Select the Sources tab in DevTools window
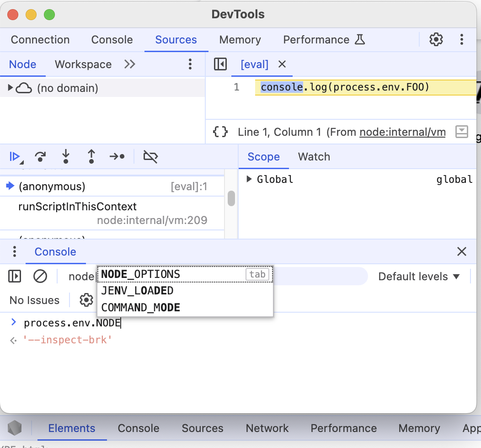The image size is (481, 448). point(176,40)
